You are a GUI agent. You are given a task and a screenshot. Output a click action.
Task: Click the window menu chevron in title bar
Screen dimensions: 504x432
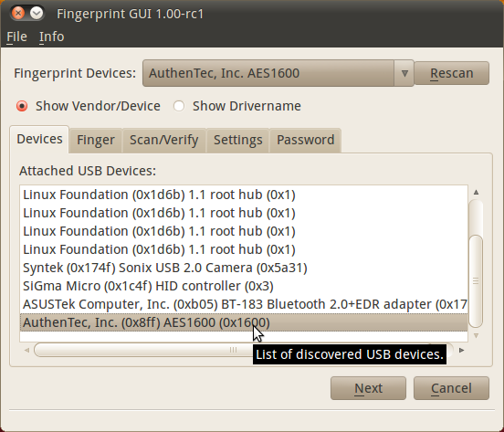[37, 13]
